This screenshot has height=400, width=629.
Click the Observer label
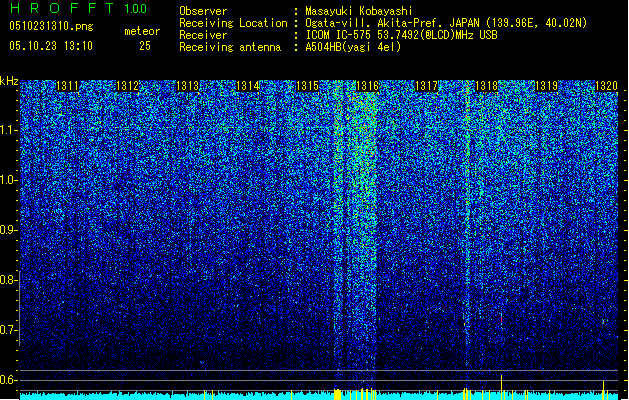[x=203, y=11]
